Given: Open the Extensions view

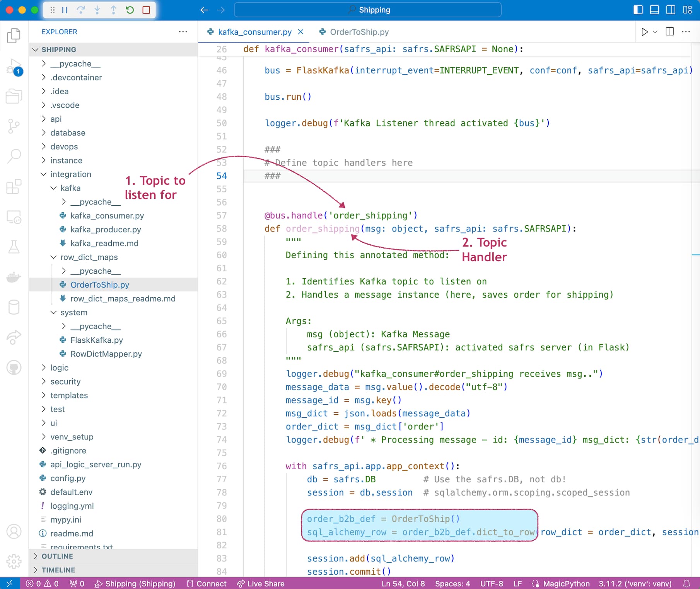Looking at the screenshot, I should (x=14, y=187).
